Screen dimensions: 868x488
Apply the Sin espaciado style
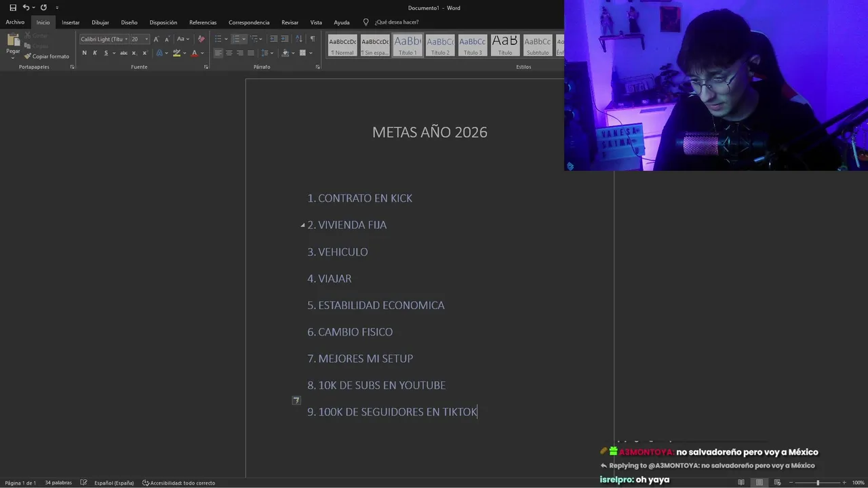pos(375,45)
